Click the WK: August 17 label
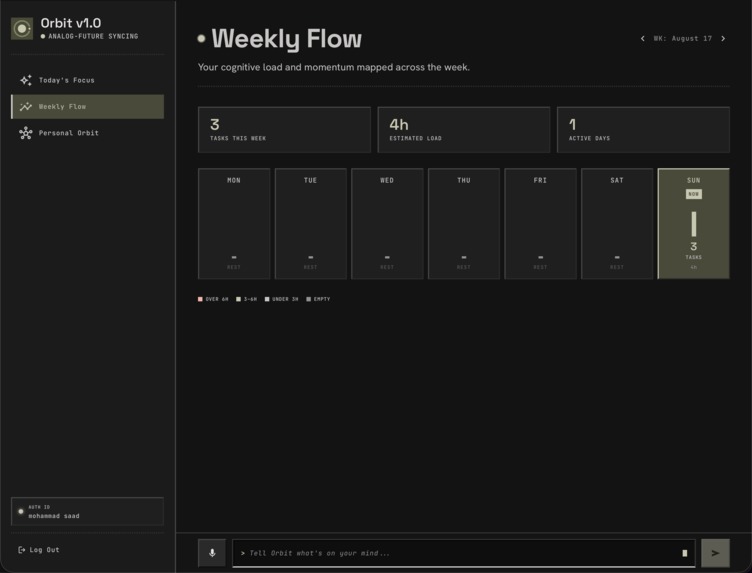The height and width of the screenshot is (573, 752). pos(682,38)
